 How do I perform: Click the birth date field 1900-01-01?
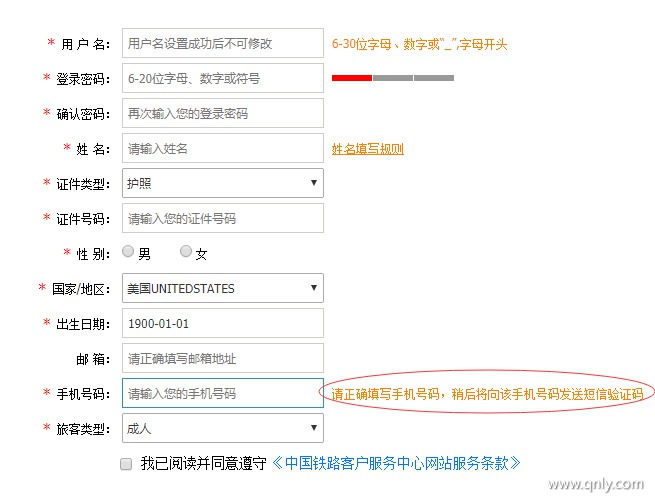(x=223, y=323)
